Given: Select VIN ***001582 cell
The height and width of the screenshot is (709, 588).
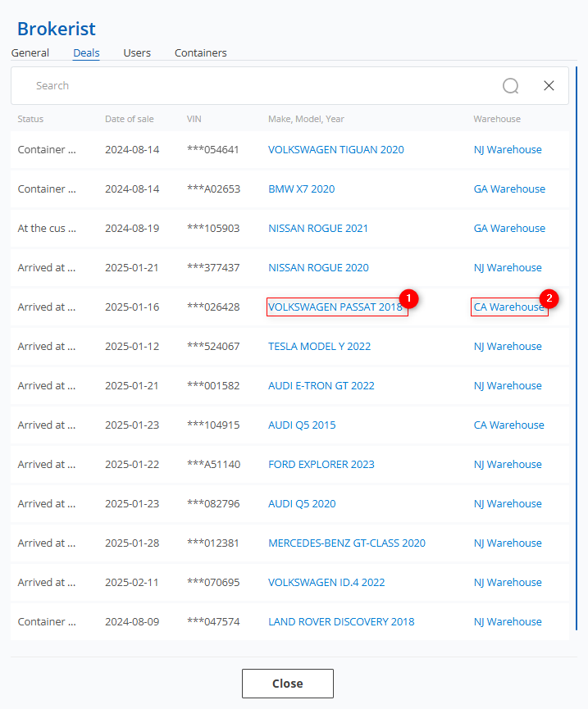Looking at the screenshot, I should tap(213, 386).
